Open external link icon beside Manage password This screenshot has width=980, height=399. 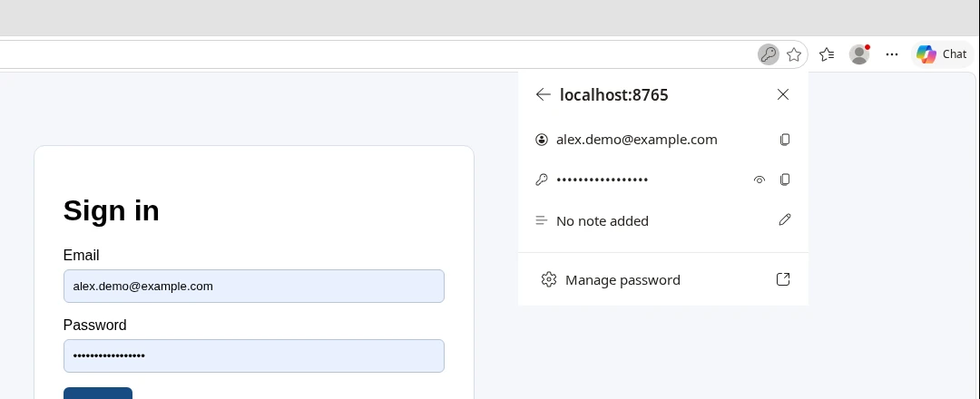783,279
